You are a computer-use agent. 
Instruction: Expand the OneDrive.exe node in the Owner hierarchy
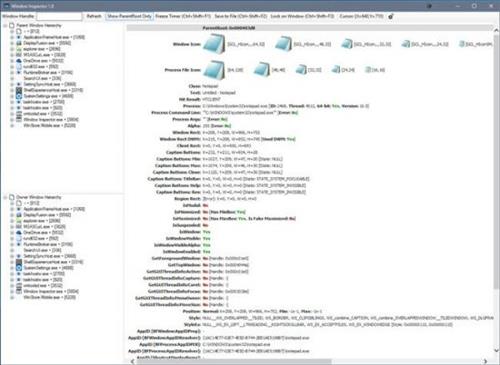12,233
